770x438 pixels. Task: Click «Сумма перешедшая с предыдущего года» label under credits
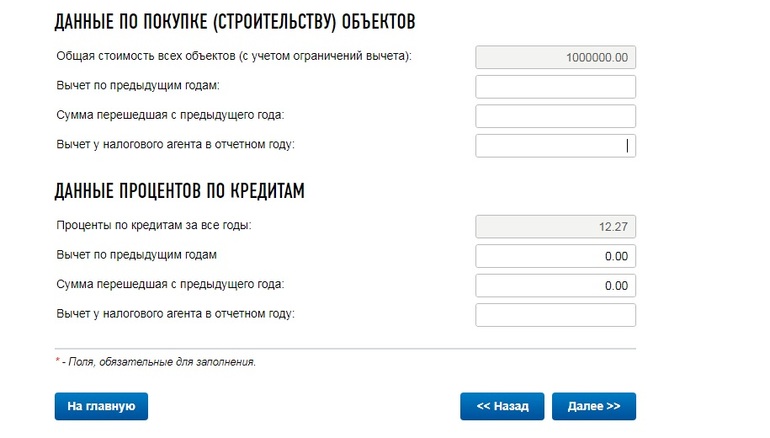(170, 284)
